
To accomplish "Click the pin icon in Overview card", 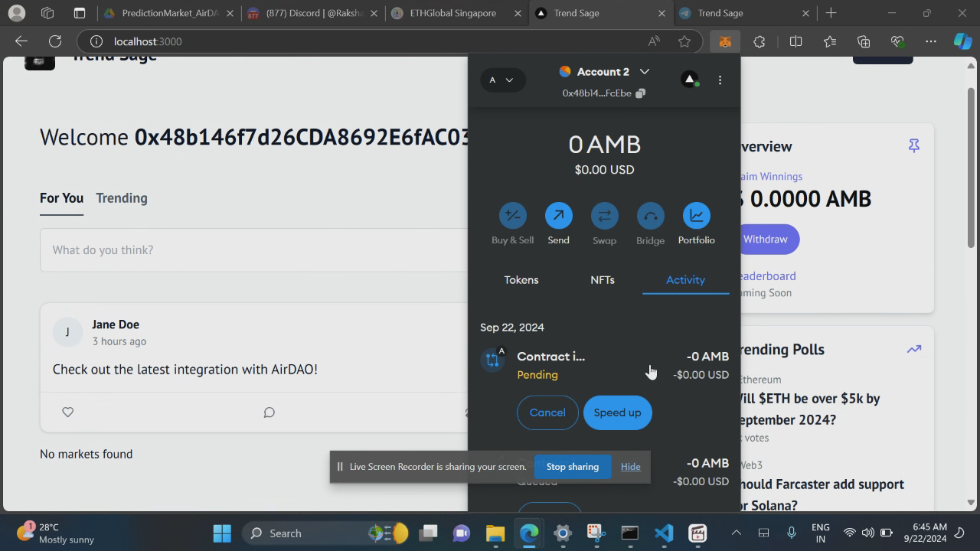I will click(913, 145).
